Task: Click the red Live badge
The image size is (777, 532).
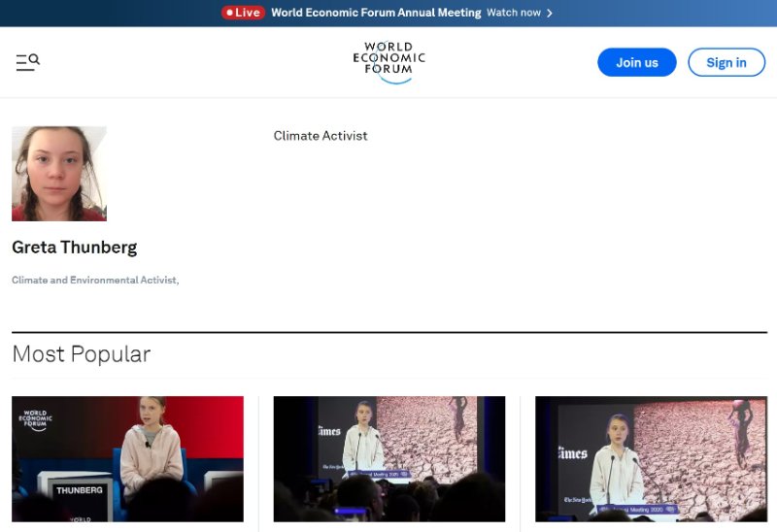Action: pyautogui.click(x=243, y=13)
